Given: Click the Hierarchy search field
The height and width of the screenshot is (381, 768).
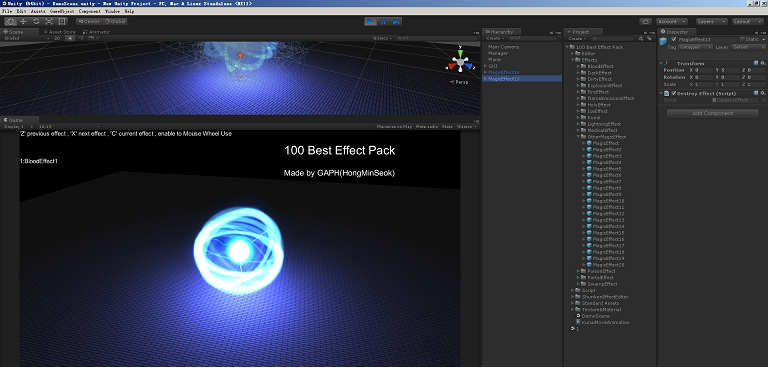Looking at the screenshot, I should (532, 38).
